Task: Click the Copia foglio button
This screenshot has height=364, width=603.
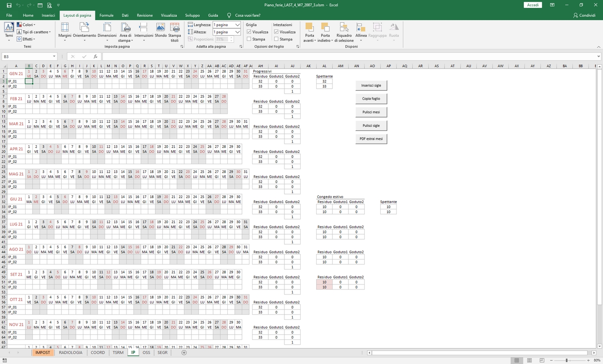Action: (371, 99)
